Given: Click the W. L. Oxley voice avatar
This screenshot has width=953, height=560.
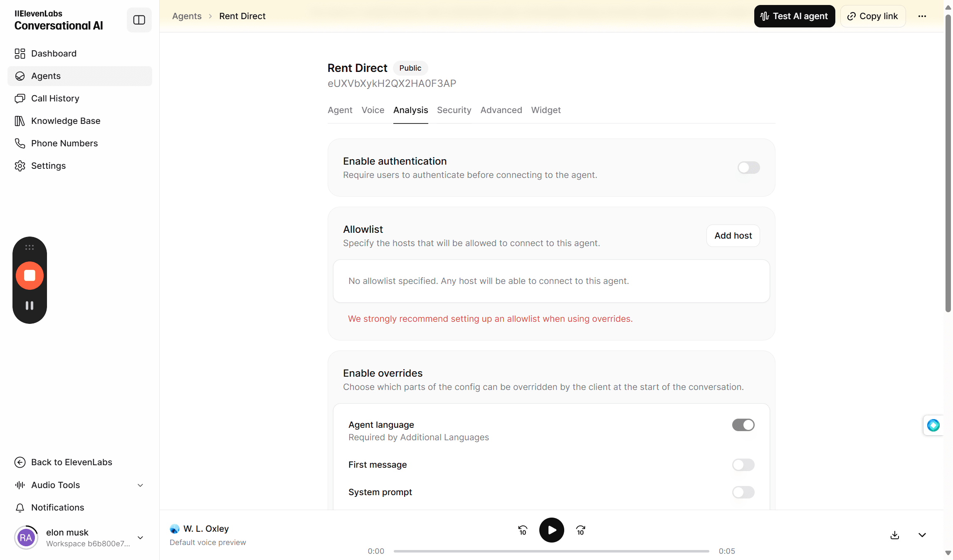Looking at the screenshot, I should coord(175,529).
